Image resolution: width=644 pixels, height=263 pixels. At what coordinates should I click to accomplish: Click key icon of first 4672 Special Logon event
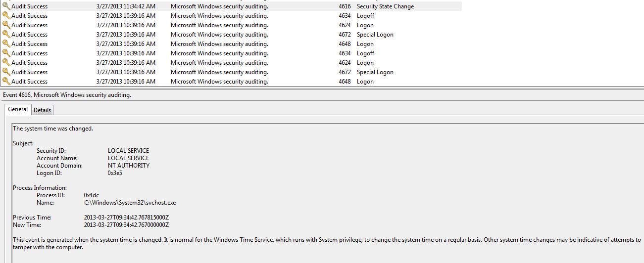click(6, 35)
